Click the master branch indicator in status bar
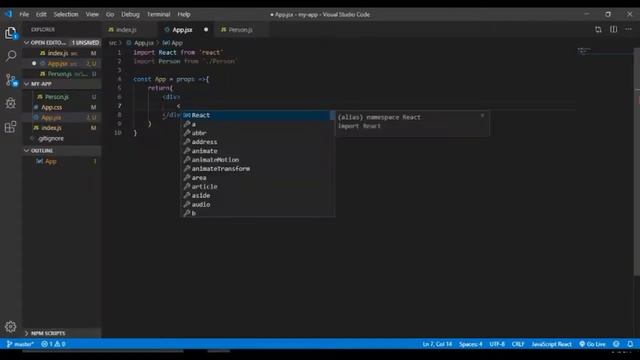This screenshot has height=360, width=640. [x=20, y=344]
